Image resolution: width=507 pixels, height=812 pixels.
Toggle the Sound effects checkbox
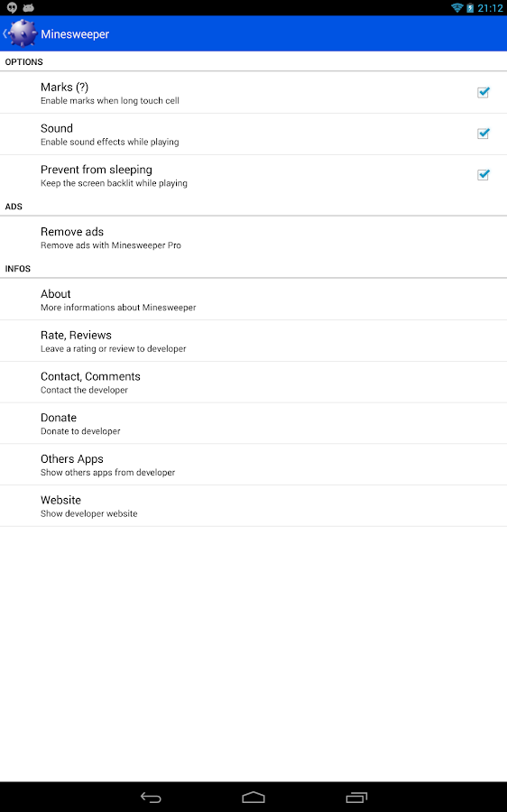pos(484,134)
